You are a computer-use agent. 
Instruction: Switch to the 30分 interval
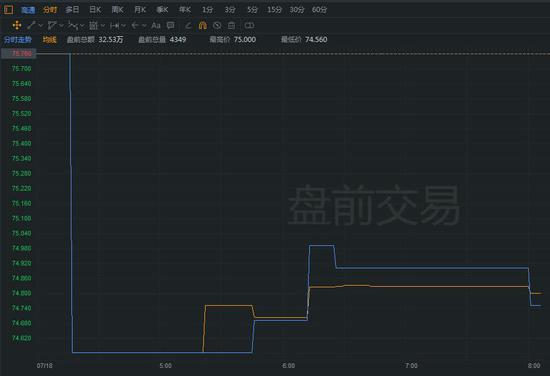297,10
